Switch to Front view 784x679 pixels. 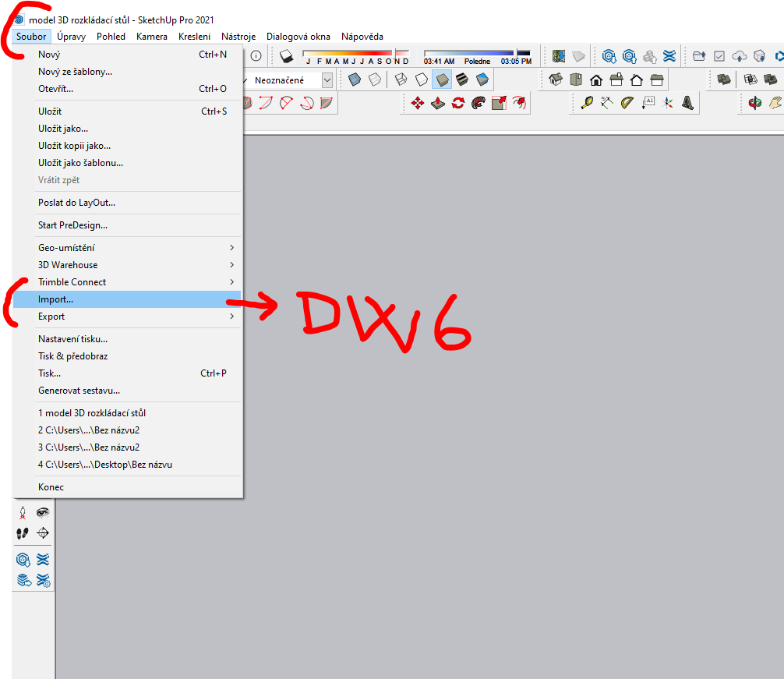tap(596, 80)
